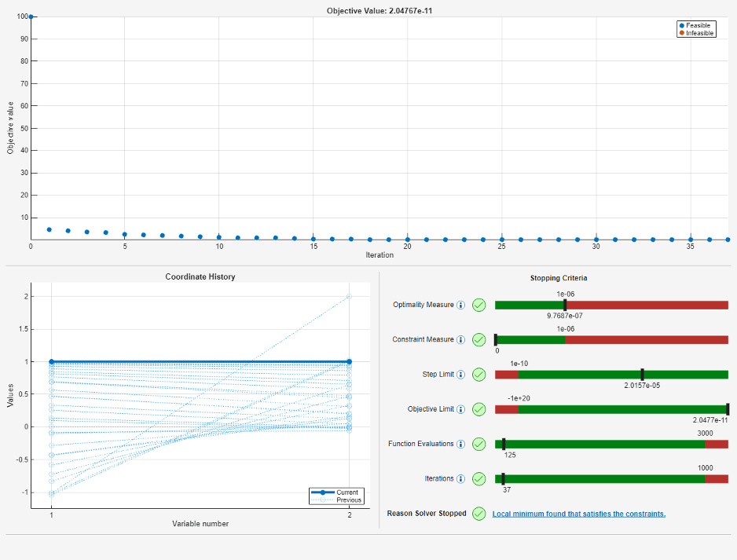The width and height of the screenshot is (737, 560).
Task: Click the Objective value axis label
Action: pos(10,128)
